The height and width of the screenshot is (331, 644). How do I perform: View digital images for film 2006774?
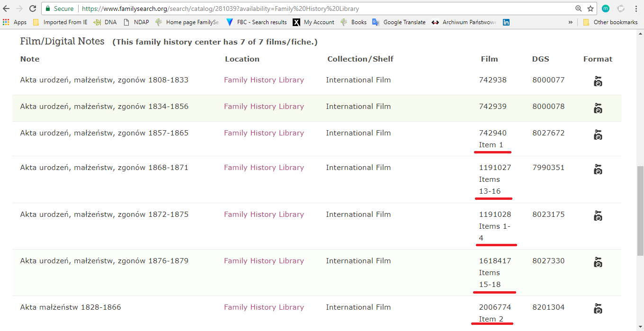point(598,309)
